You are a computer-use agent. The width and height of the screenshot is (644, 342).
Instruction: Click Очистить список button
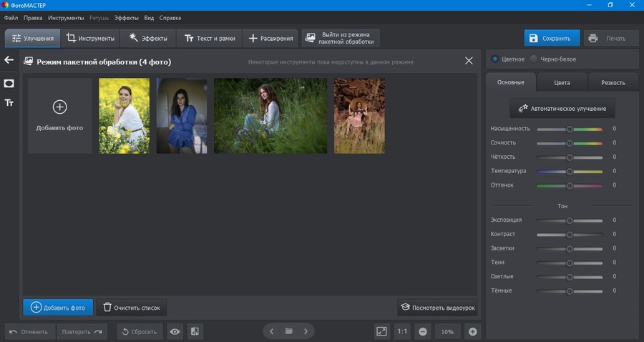[x=132, y=308]
